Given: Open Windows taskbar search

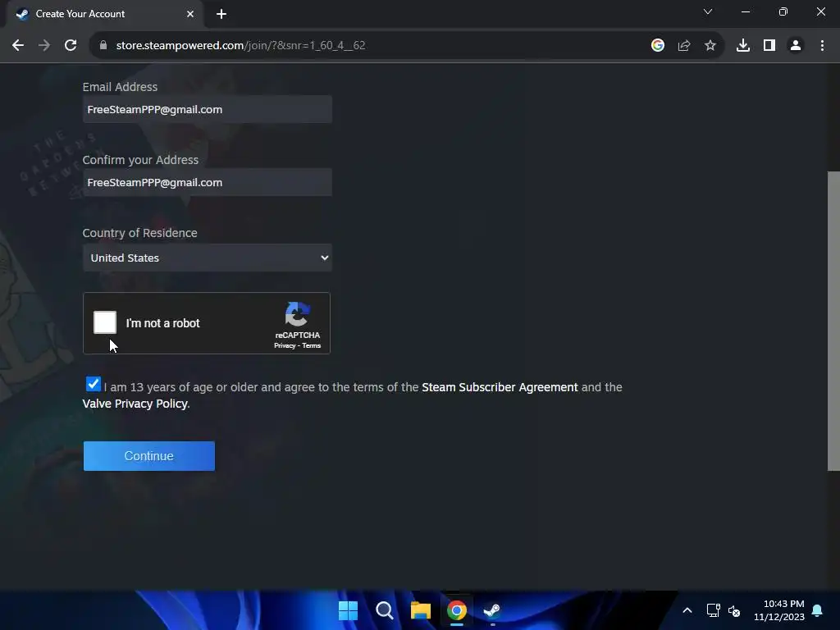Looking at the screenshot, I should (384, 610).
